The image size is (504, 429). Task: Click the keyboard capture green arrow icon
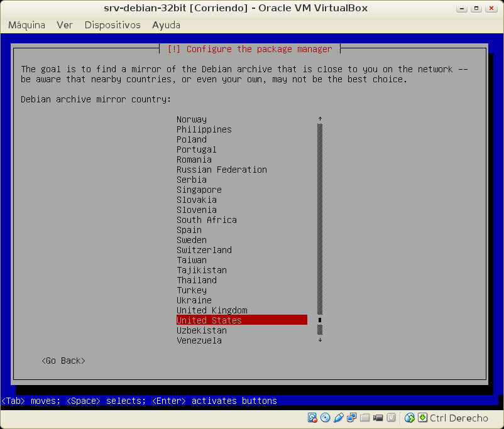(x=422, y=418)
